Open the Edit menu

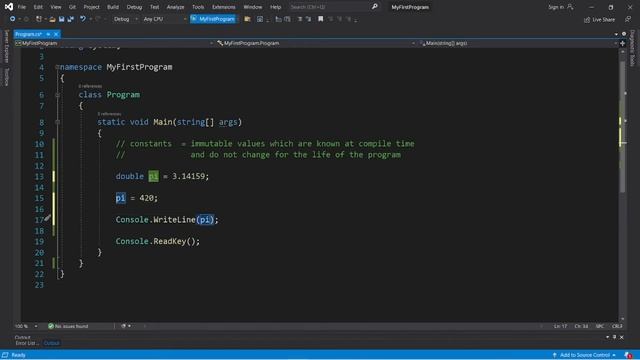click(x=38, y=7)
